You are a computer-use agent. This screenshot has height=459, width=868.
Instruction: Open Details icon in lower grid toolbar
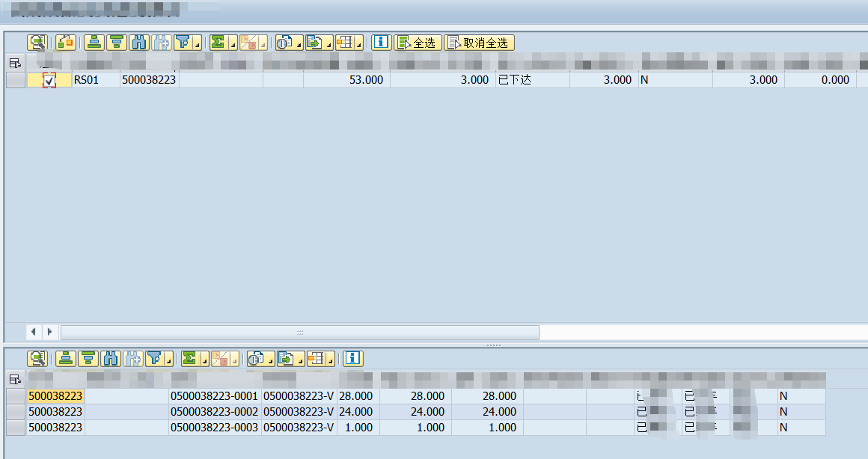(37, 359)
